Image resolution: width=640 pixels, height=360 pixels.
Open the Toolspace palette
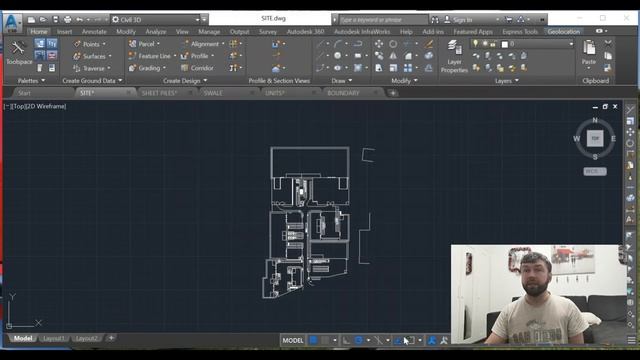18,53
